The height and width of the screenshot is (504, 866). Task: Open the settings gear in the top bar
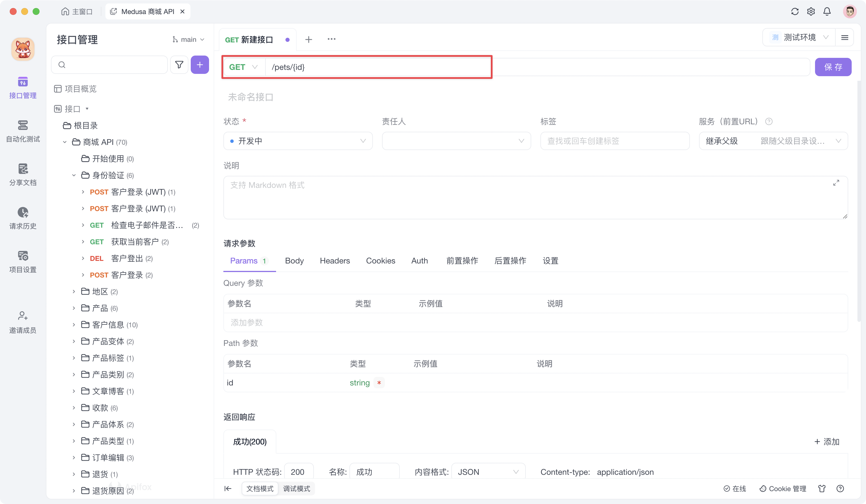coord(811,11)
